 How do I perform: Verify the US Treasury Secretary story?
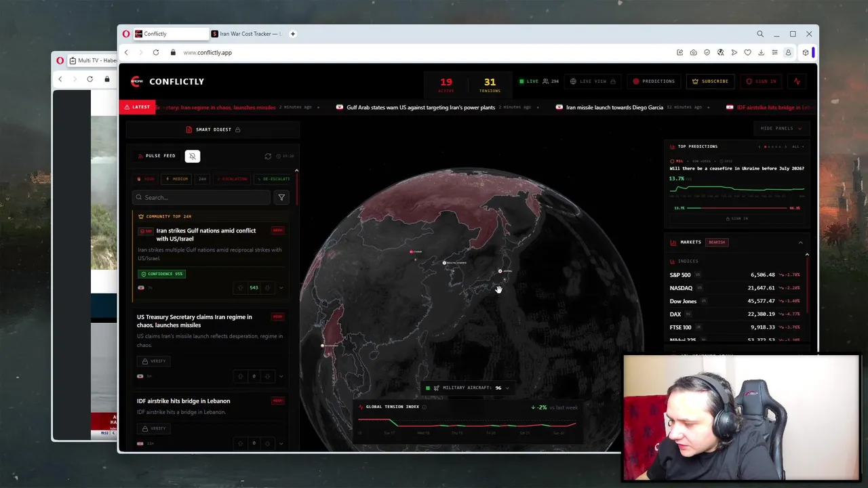[154, 361]
